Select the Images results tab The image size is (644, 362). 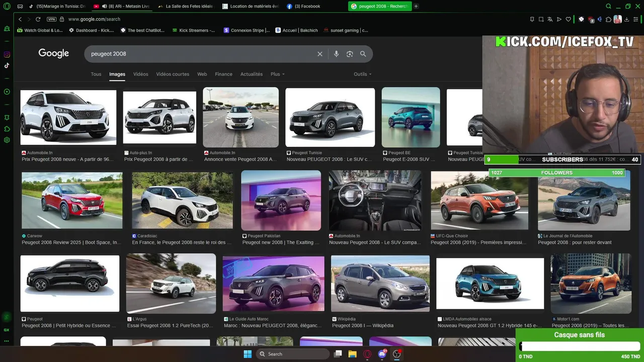(117, 74)
